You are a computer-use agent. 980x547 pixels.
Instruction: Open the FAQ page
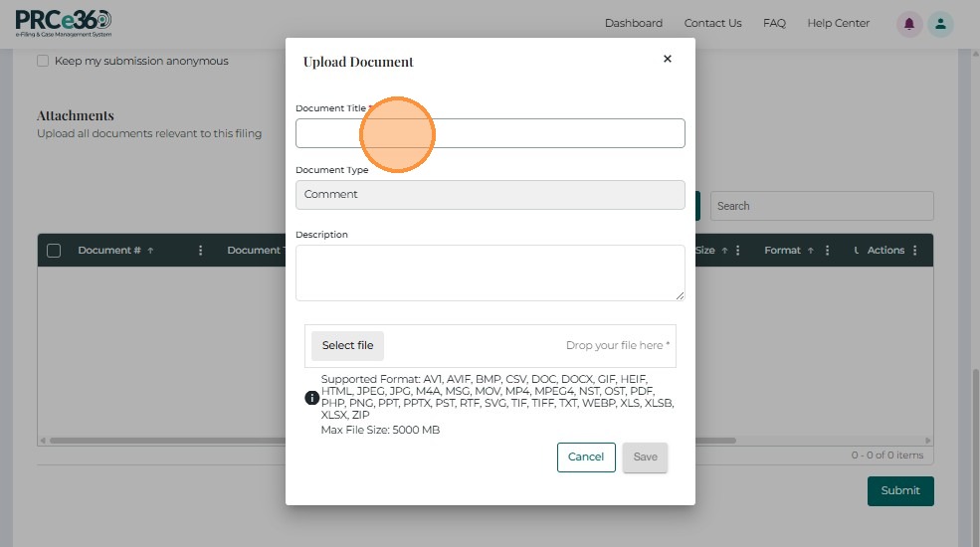point(774,23)
